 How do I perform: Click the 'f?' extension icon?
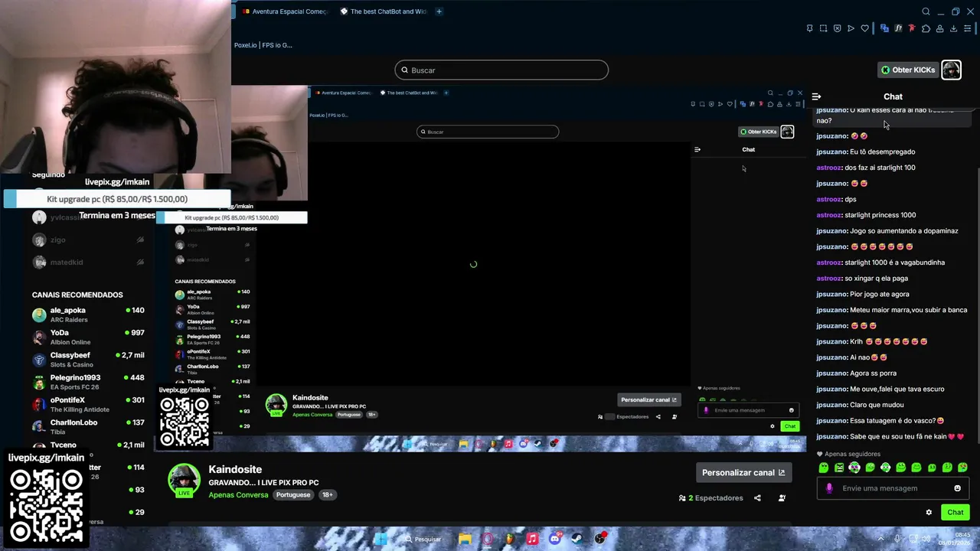point(898,28)
